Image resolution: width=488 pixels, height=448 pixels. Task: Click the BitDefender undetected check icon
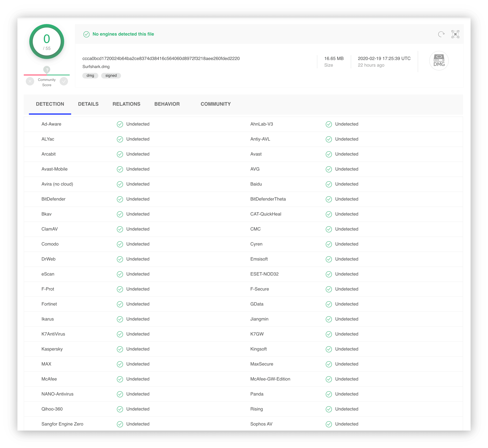point(120,199)
